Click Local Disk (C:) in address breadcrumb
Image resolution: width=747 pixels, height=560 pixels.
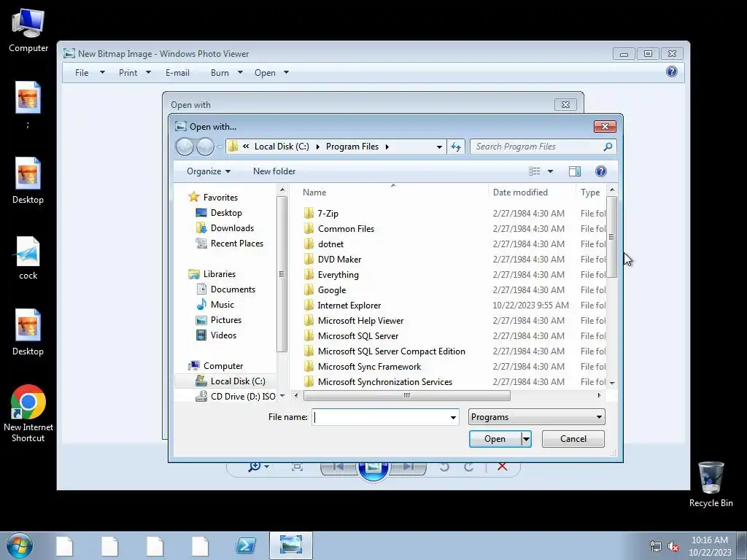pos(282,147)
